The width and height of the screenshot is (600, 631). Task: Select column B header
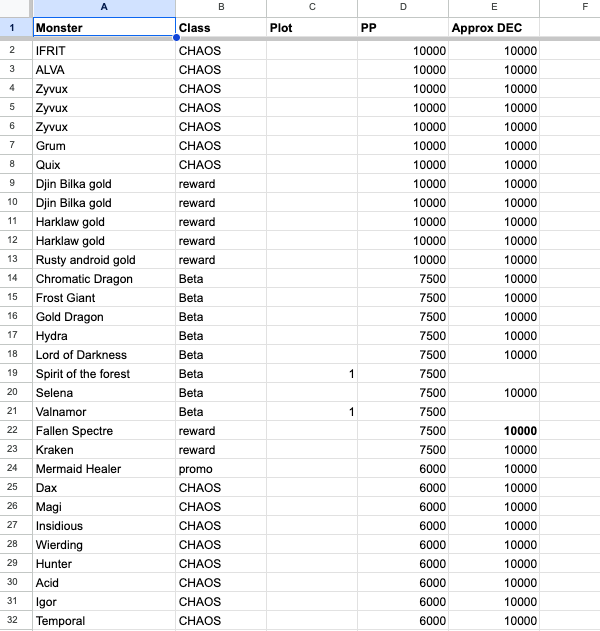(x=220, y=8)
